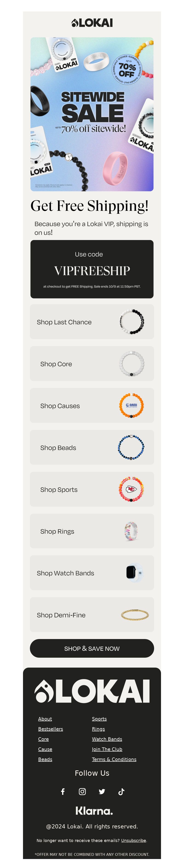Click the Sitewide Sale hero banner

tap(92, 114)
